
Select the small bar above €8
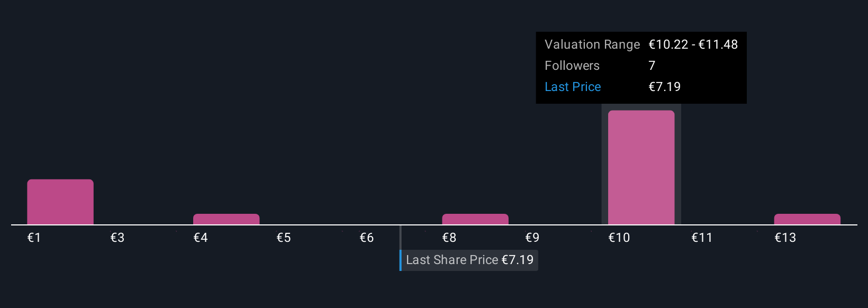(x=475, y=219)
